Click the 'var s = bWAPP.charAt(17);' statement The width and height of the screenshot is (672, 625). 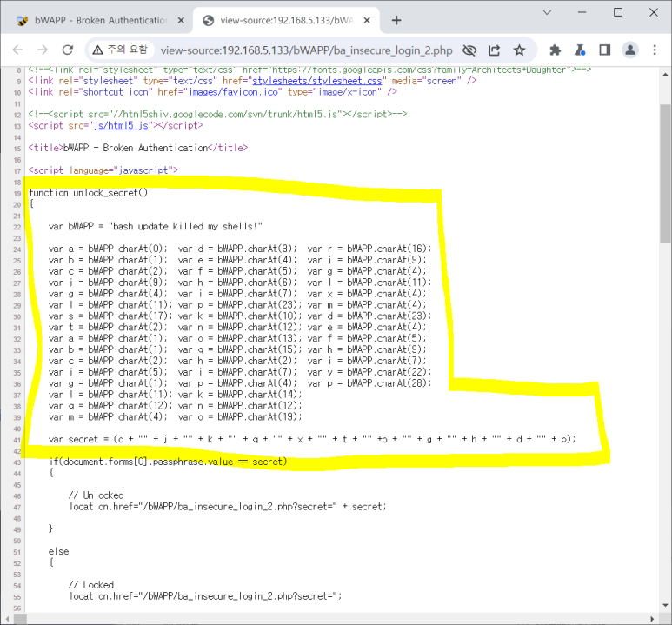[110, 316]
